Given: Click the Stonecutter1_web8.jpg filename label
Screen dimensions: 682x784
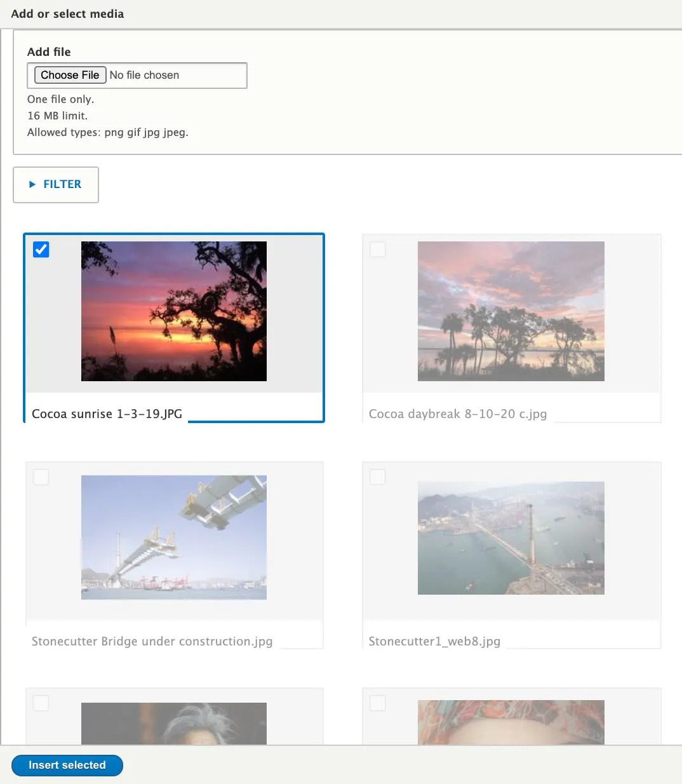Looking at the screenshot, I should (434, 642).
